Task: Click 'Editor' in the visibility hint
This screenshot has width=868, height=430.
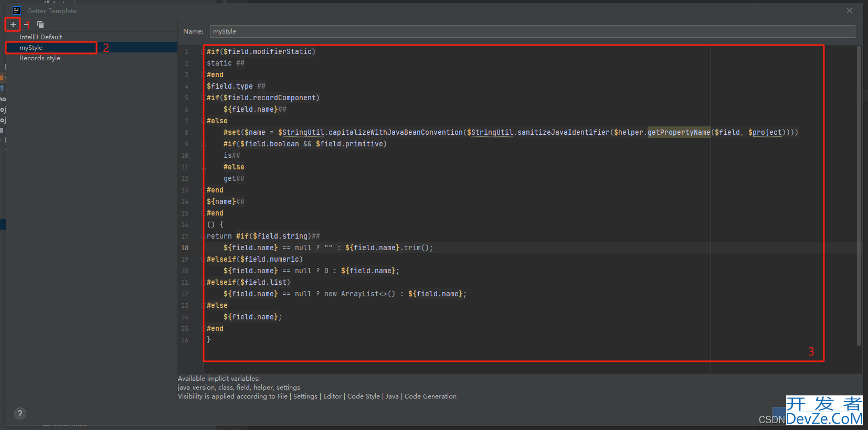Action: (332, 396)
